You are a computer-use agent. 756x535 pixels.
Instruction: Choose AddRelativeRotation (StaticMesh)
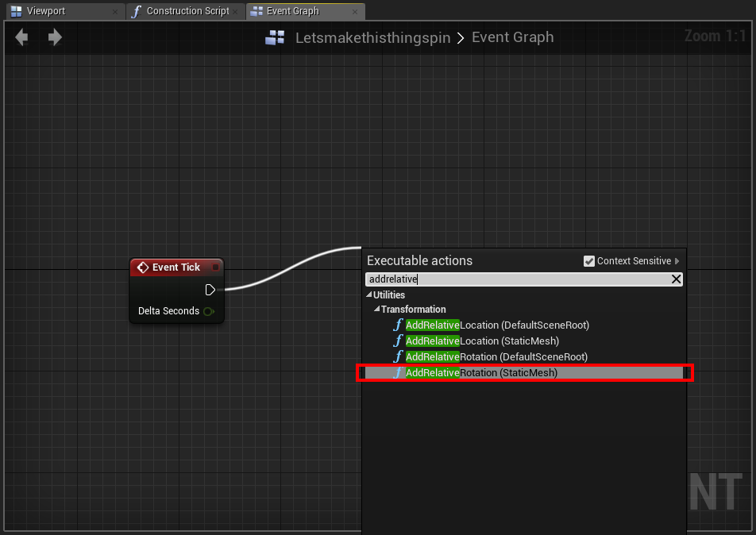pyautogui.click(x=524, y=373)
